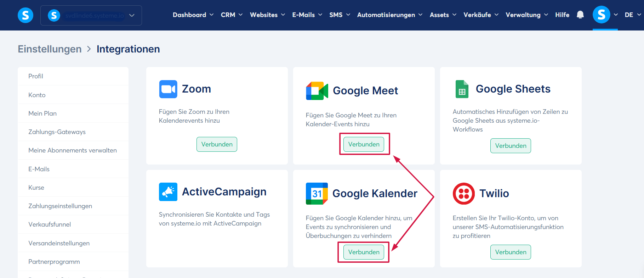Open the DE language selector
This screenshot has height=278, width=644.
[633, 15]
